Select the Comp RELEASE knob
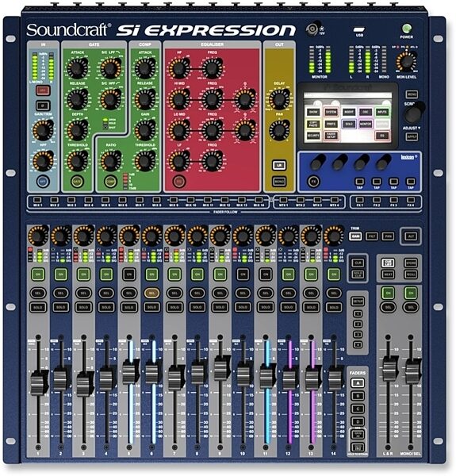Viewport: 456px width, 476px height. point(145,99)
